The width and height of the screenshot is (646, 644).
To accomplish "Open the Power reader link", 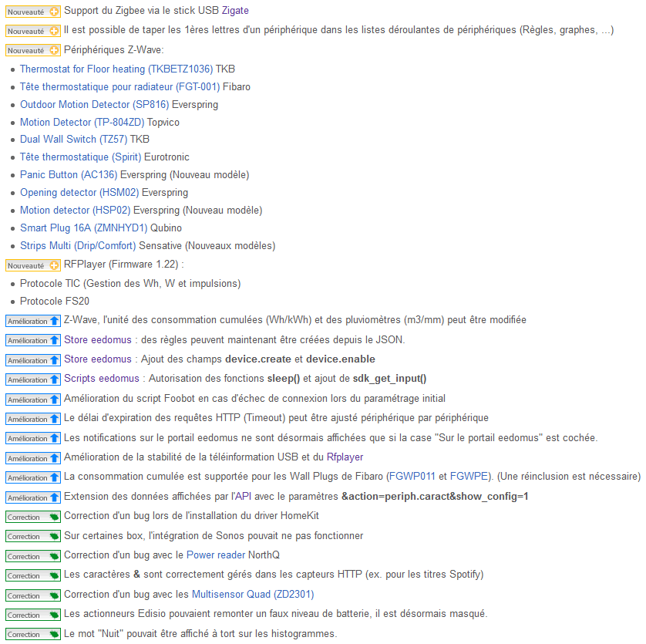I will (x=216, y=555).
